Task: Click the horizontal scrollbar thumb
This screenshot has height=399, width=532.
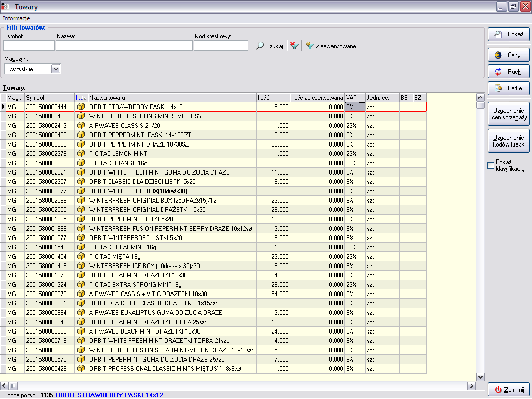Action: click(13, 386)
